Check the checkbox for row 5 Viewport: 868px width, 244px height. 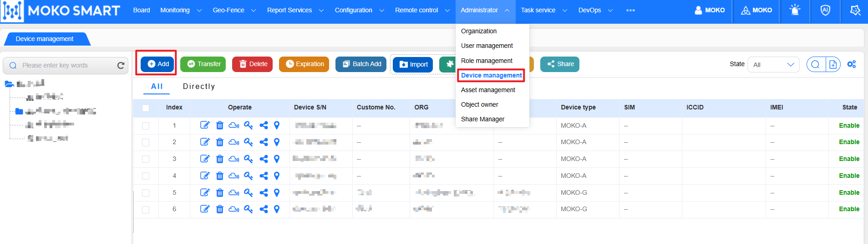click(146, 193)
